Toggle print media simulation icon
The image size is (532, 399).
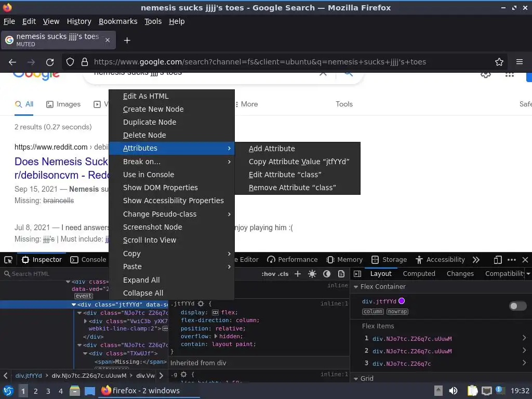(x=341, y=274)
